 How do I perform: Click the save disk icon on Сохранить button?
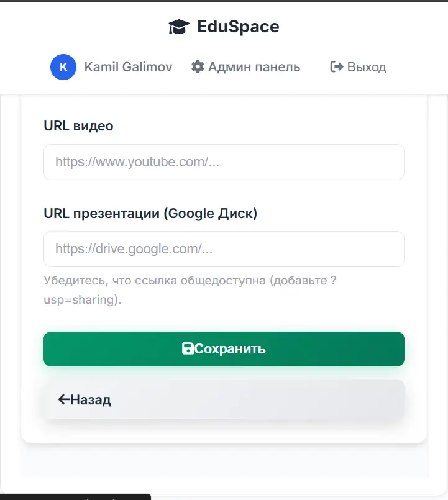tap(190, 349)
